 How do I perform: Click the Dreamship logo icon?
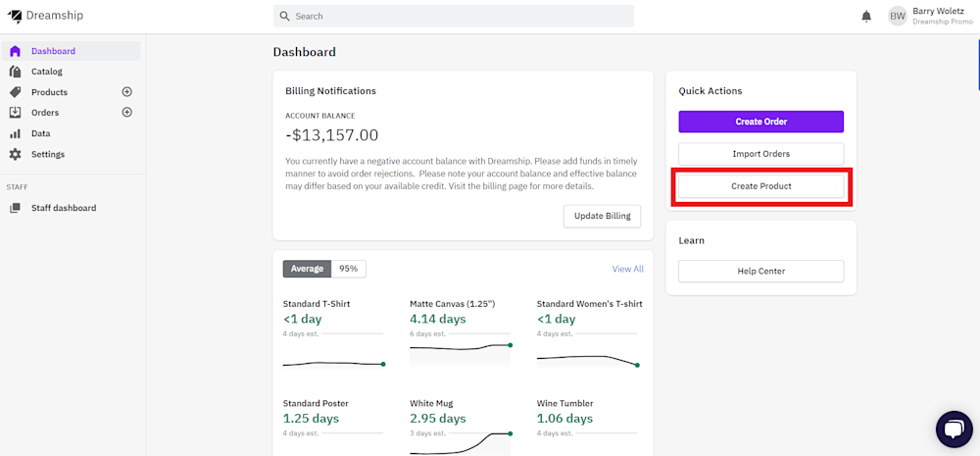tap(15, 17)
